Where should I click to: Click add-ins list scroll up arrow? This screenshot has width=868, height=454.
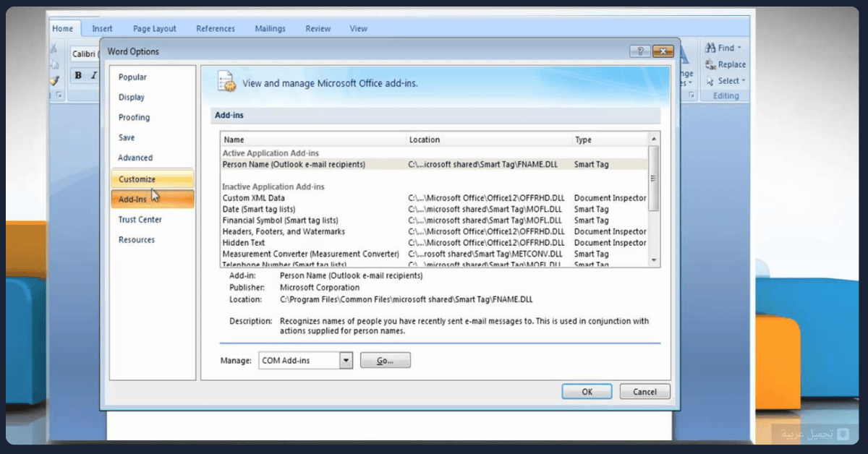pos(654,139)
